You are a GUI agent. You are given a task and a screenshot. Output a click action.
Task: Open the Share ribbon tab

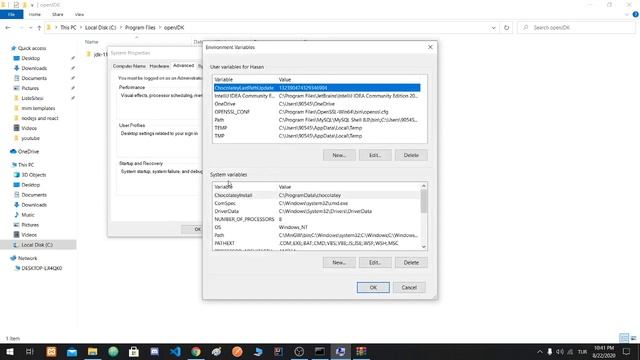(x=58, y=14)
